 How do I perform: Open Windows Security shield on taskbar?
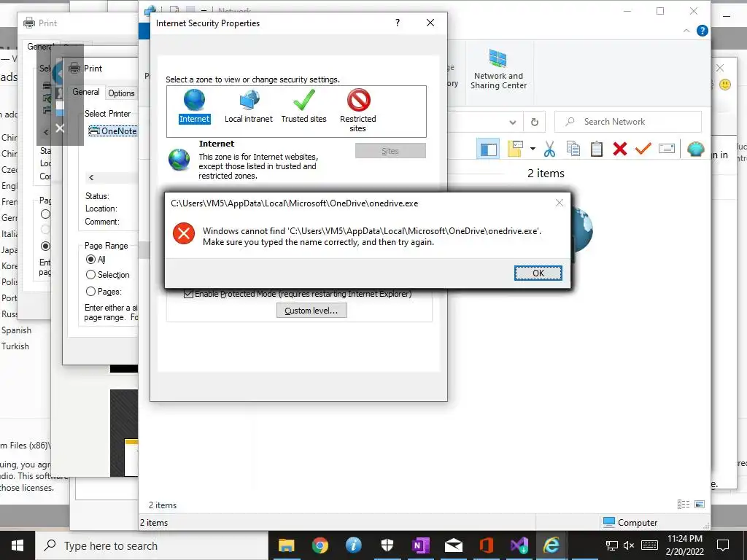tap(387, 545)
